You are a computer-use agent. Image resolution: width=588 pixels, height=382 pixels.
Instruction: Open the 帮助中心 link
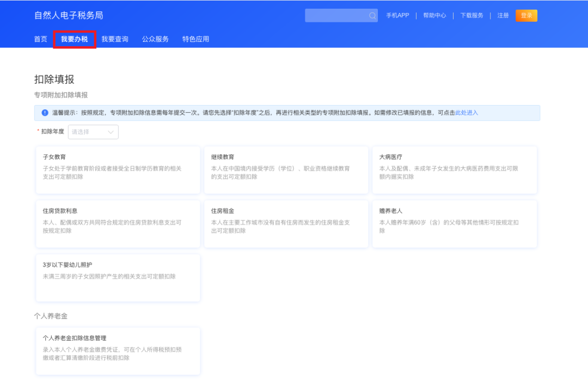pos(434,15)
